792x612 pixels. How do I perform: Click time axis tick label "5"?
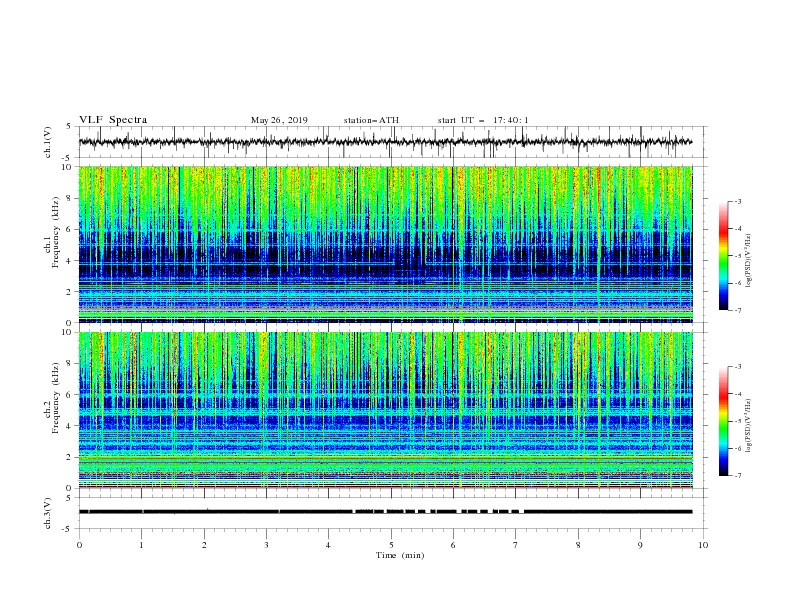coord(391,545)
